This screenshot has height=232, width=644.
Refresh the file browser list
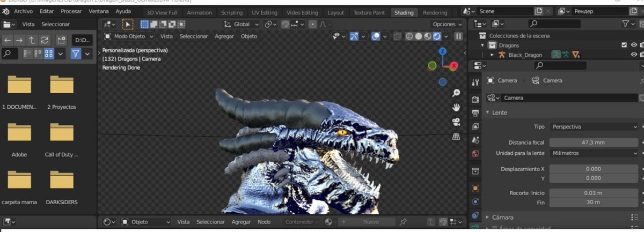click(45, 40)
